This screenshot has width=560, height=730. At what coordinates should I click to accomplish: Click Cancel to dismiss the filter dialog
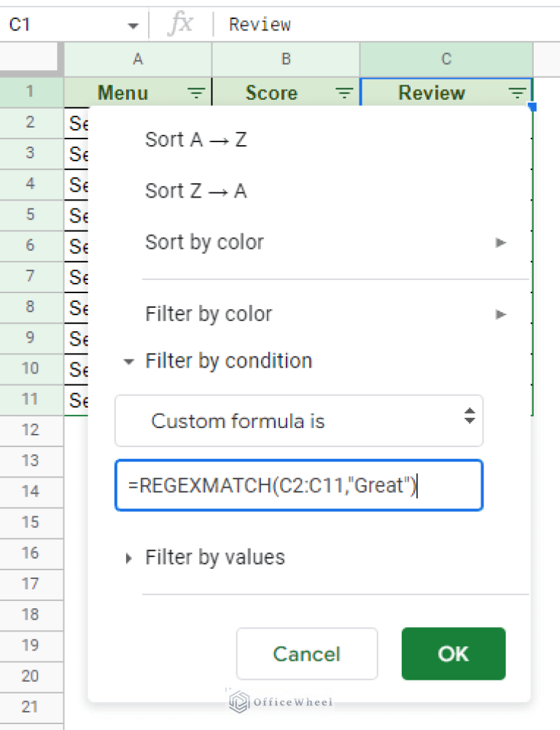pyautogui.click(x=306, y=654)
